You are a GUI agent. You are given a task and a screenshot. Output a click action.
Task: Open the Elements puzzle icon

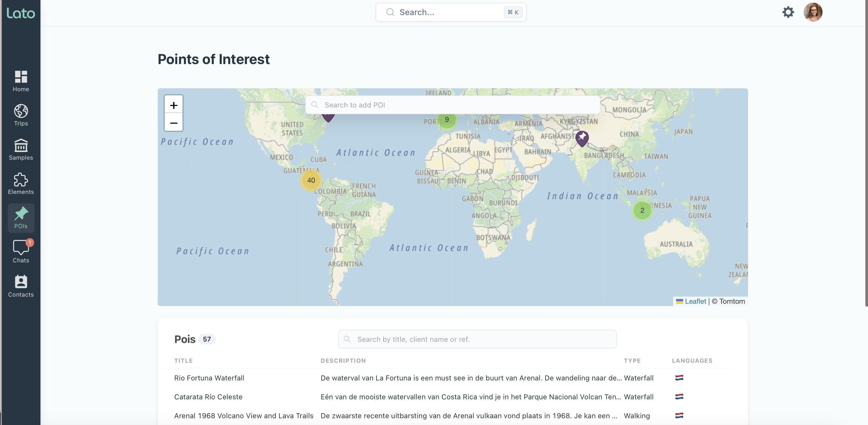pos(21,184)
